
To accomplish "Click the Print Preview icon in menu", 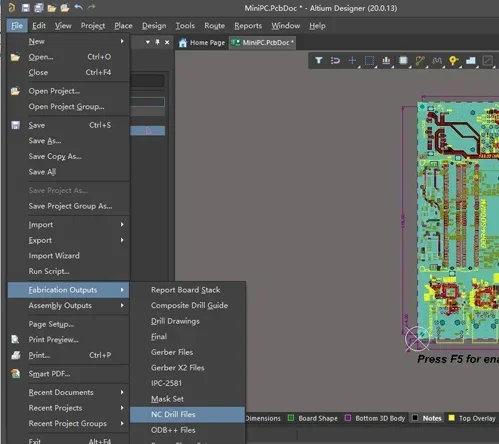I will click(15, 339).
